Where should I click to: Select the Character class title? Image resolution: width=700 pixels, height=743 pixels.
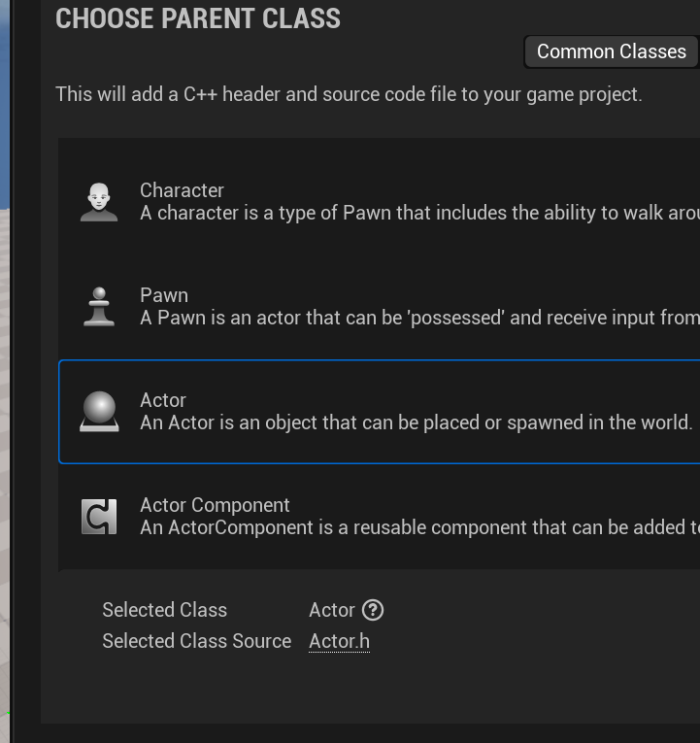182,190
